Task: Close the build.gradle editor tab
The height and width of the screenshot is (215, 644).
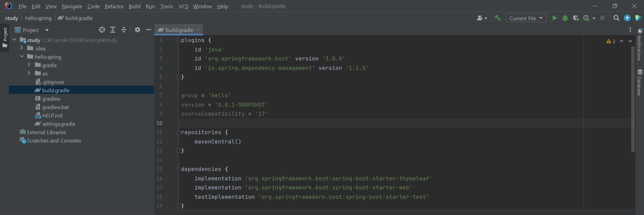Action: point(198,30)
